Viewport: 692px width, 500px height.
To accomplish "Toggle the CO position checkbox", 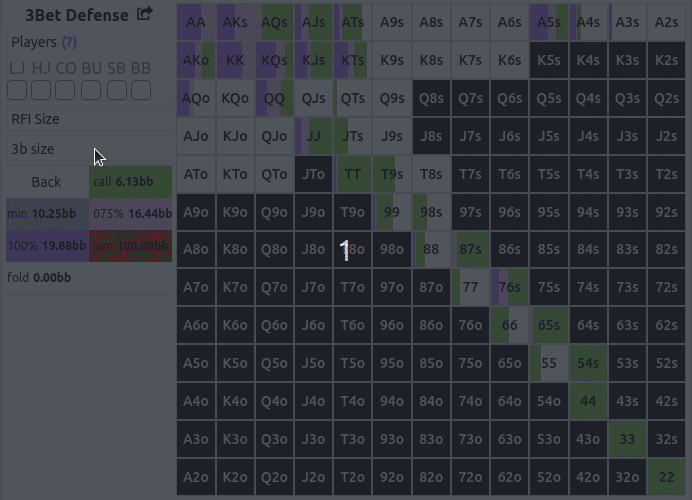I will tap(65, 91).
